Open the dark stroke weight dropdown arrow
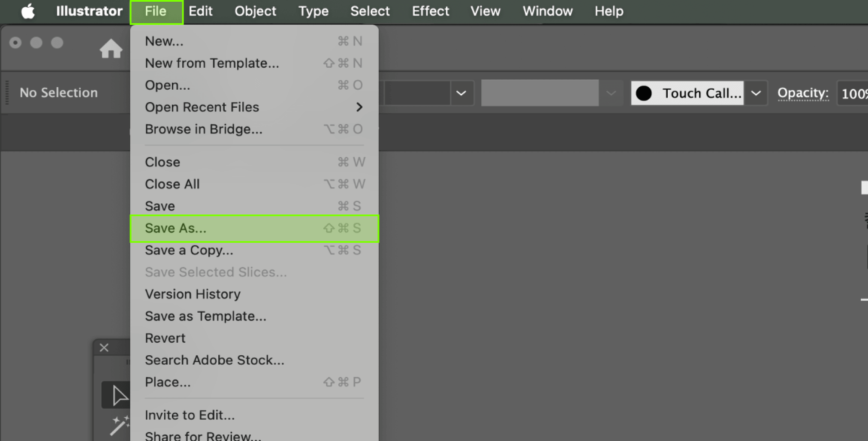 (x=461, y=93)
